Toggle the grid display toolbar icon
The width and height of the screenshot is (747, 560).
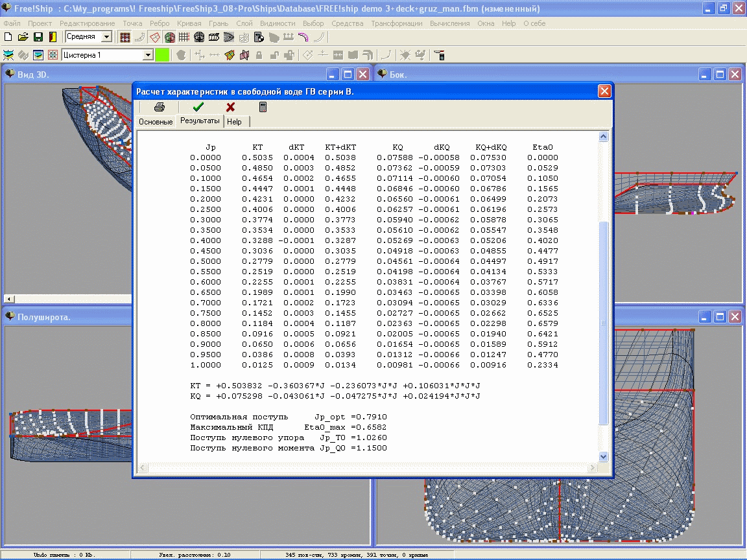click(x=184, y=37)
